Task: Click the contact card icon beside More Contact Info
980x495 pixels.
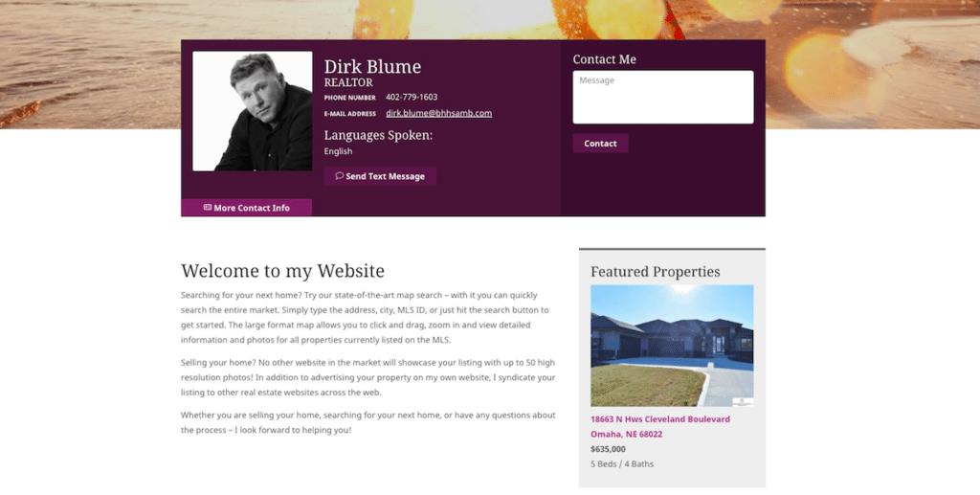Action: (x=208, y=207)
